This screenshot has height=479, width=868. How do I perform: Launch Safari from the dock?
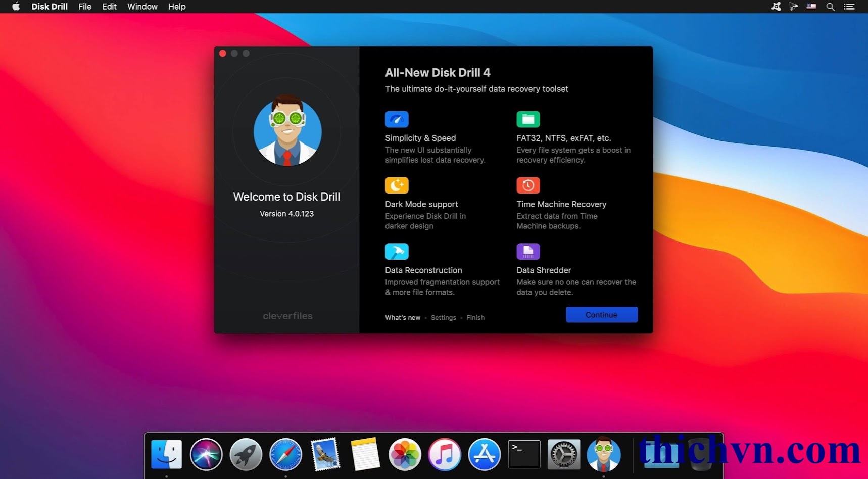285,454
